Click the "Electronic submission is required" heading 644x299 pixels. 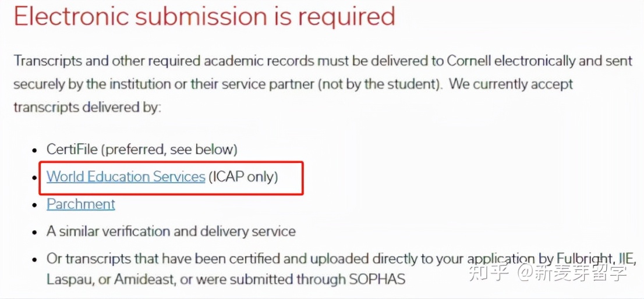(x=204, y=17)
